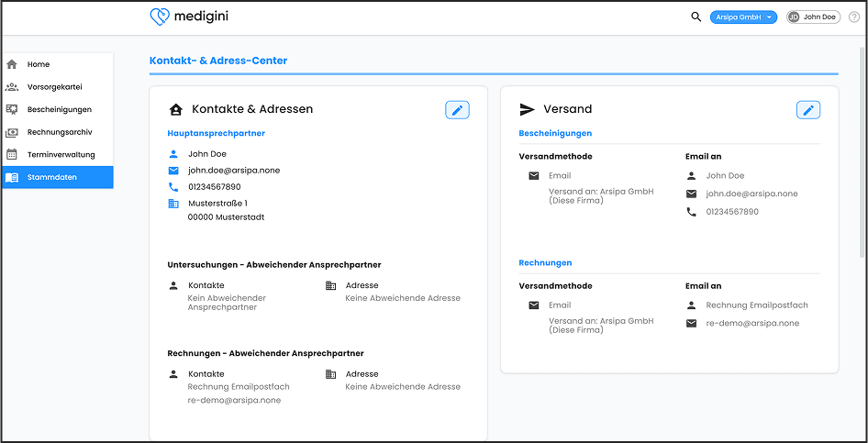Click envelope icon beside re-demo@arsipa.none in Versand
Screen dimensions: 868x443
pyautogui.click(x=692, y=324)
